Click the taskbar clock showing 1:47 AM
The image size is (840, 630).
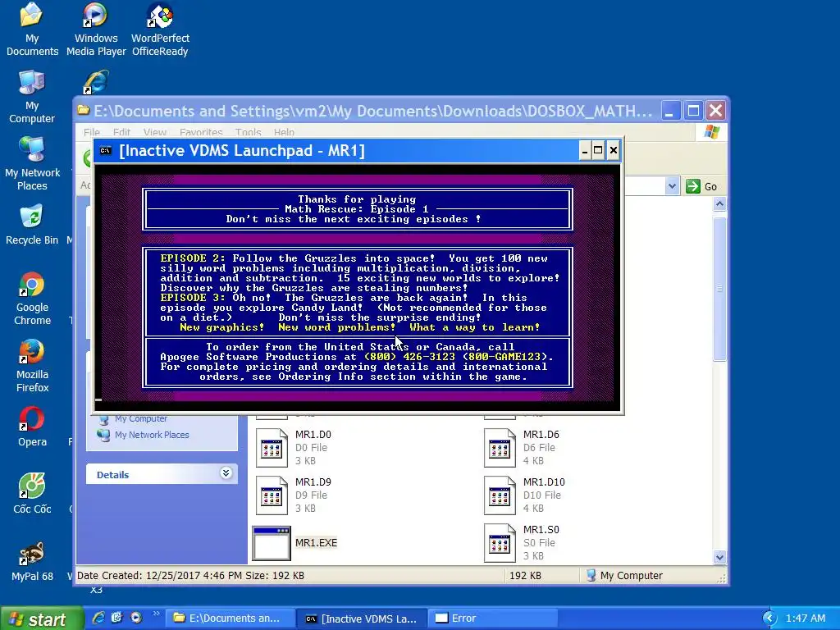tap(806, 619)
